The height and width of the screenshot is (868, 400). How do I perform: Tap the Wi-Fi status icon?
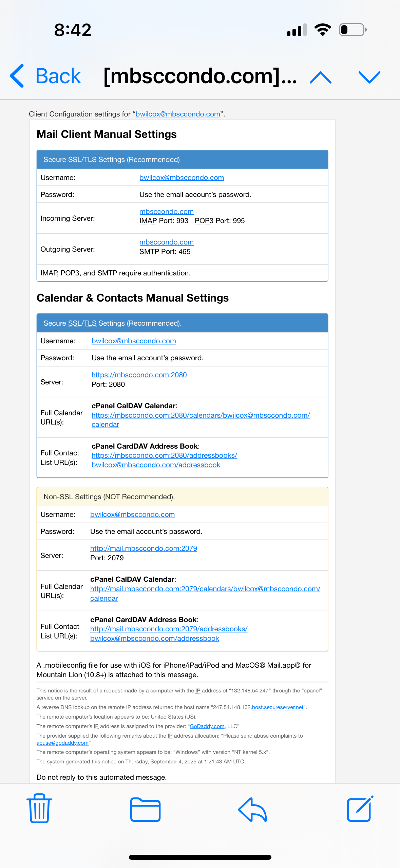tap(323, 30)
